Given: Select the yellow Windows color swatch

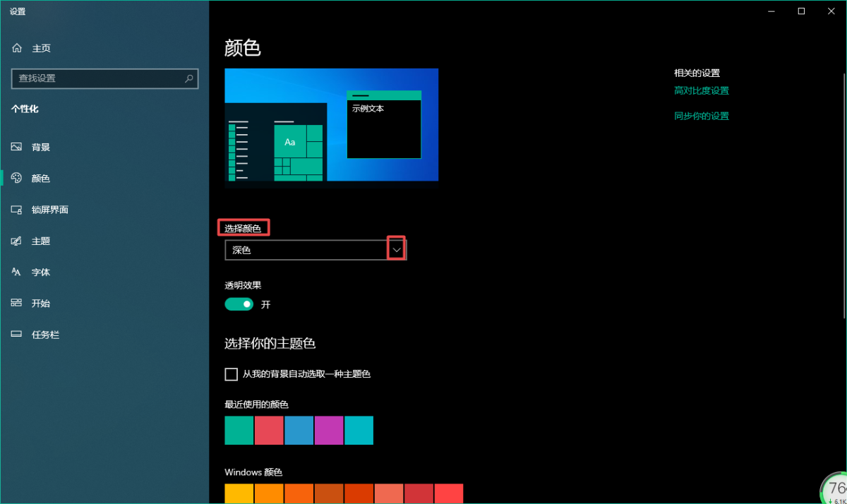Looking at the screenshot, I should pyautogui.click(x=239, y=494).
